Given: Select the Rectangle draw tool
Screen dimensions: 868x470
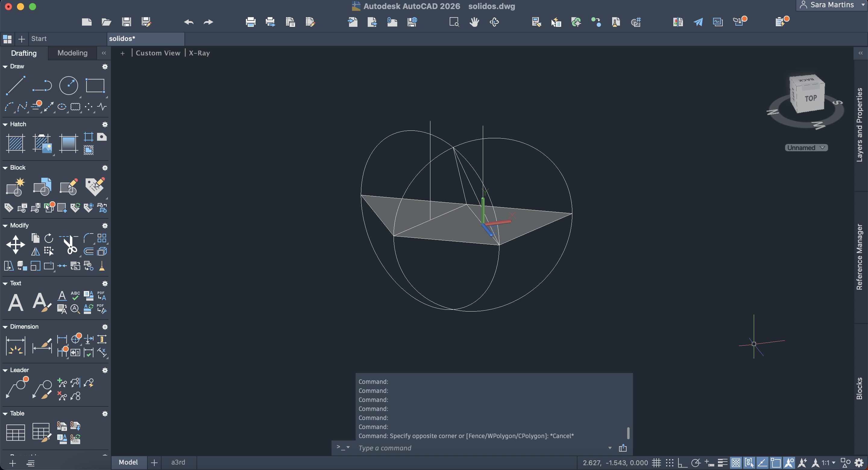Looking at the screenshot, I should pyautogui.click(x=95, y=85).
